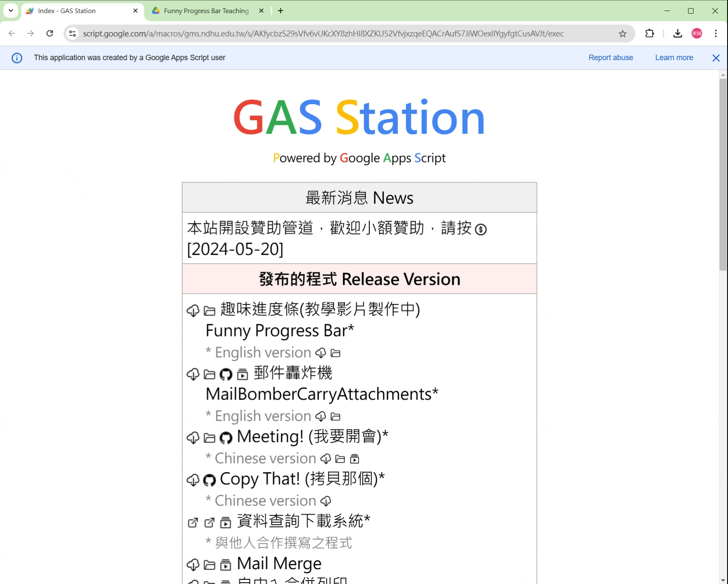728x584 pixels.
Task: Go back to previous page
Action: [x=12, y=33]
